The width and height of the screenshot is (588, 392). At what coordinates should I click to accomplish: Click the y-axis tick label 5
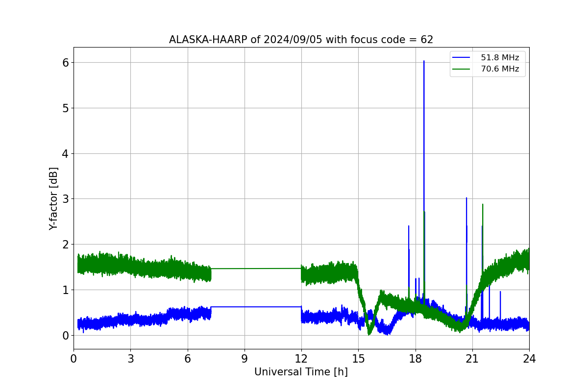(x=65, y=108)
